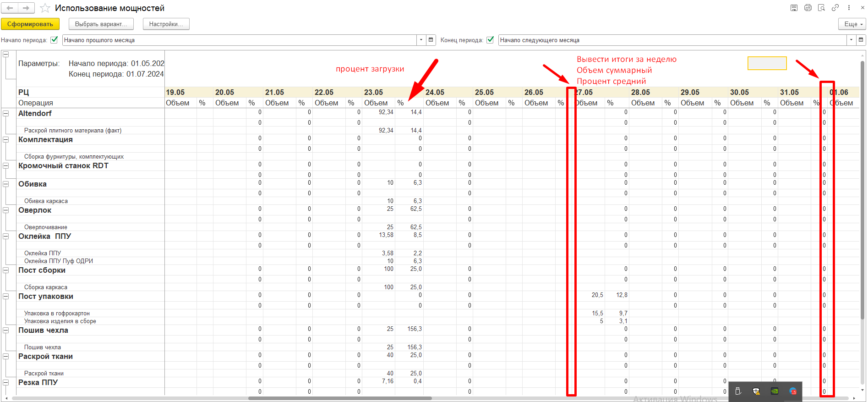Go back using the left arrow button

[10, 8]
